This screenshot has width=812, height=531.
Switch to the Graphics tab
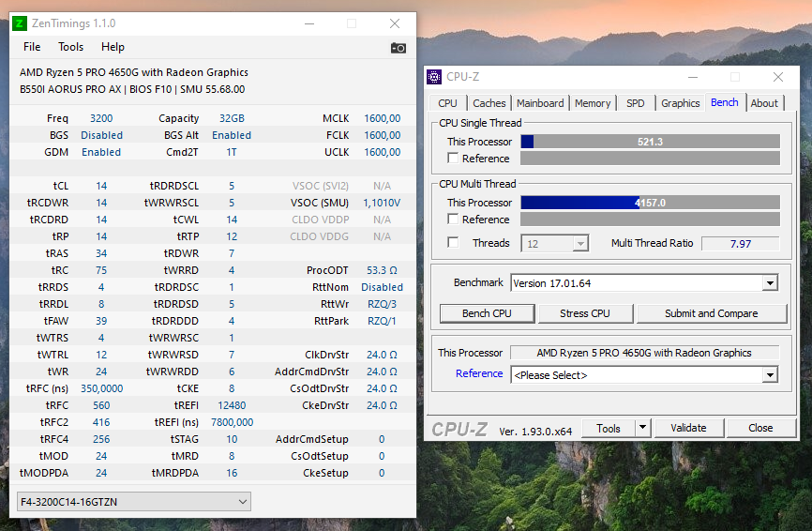[x=681, y=103]
